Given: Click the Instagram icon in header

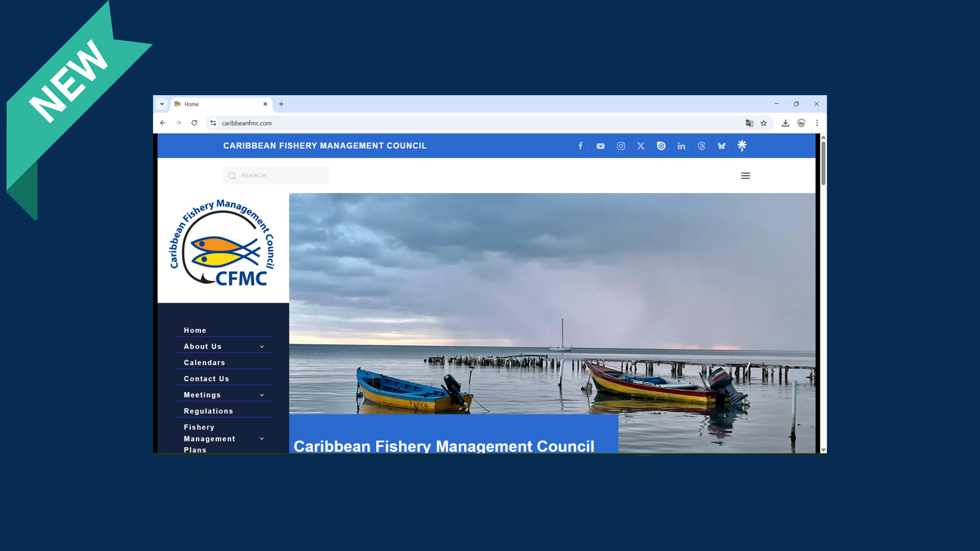Looking at the screenshot, I should [x=621, y=146].
